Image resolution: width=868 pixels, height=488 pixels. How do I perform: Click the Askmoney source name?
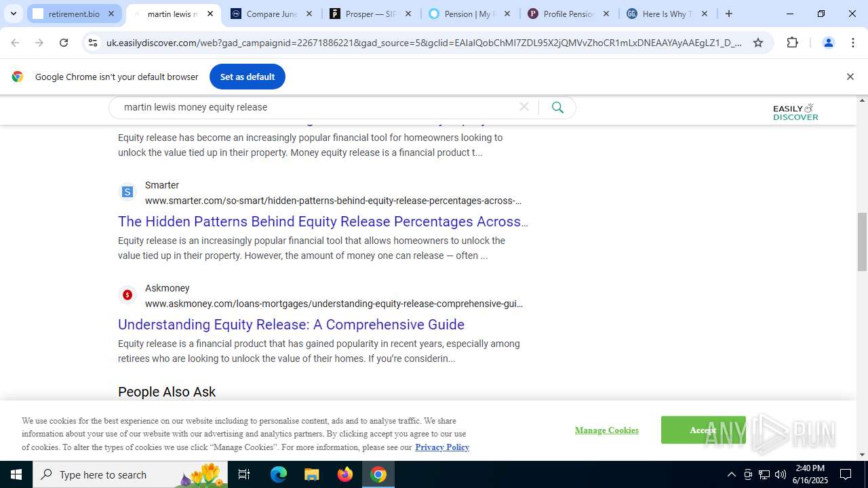pos(167,288)
